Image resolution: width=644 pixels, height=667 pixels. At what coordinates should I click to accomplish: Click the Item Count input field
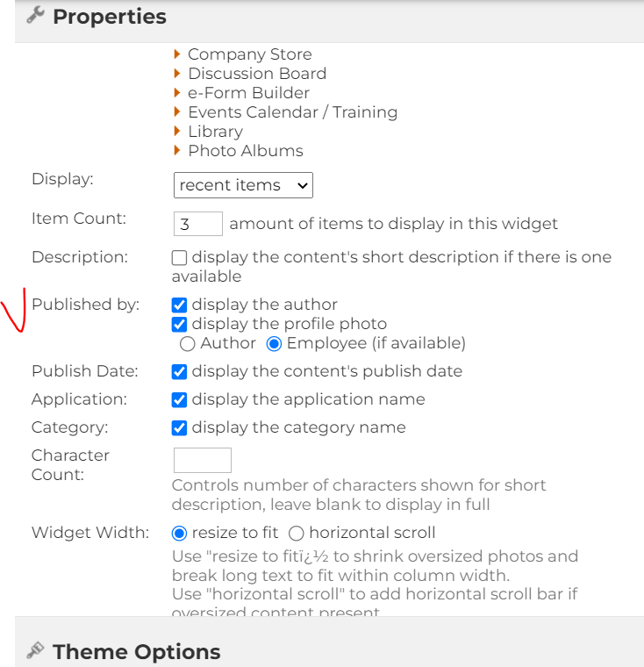197,224
